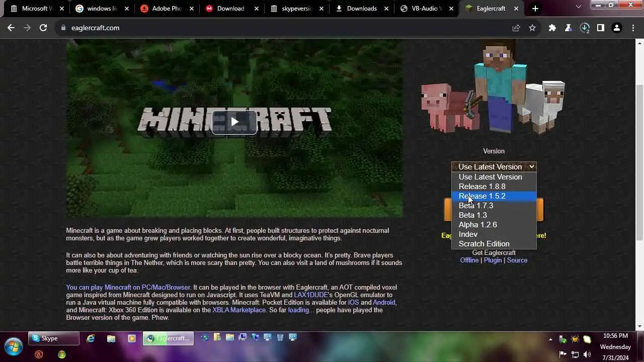Click the Recycle Bin icon in taskbar toolbar

(280, 337)
